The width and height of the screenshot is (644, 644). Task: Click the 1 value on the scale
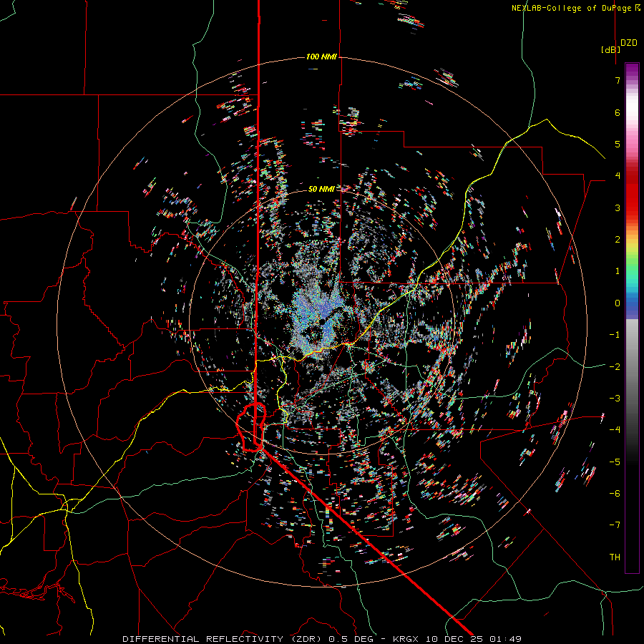tap(618, 271)
